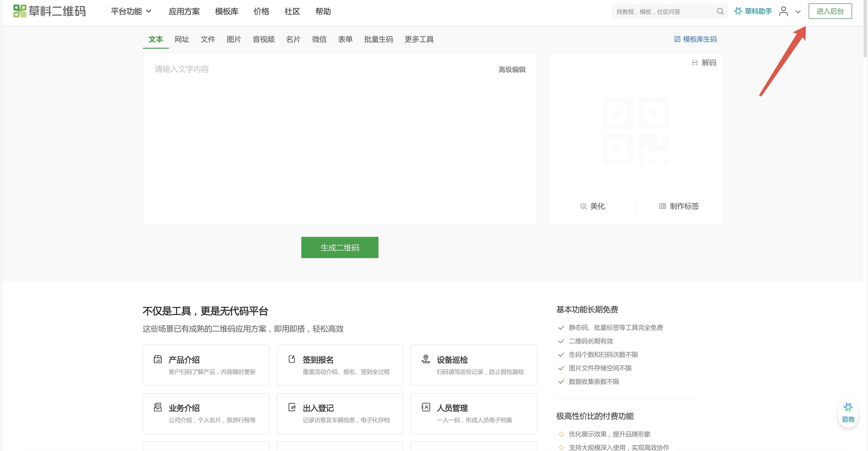Image resolution: width=868 pixels, height=451 pixels.
Task: Switch to the 音视频 tab
Action: pos(263,39)
